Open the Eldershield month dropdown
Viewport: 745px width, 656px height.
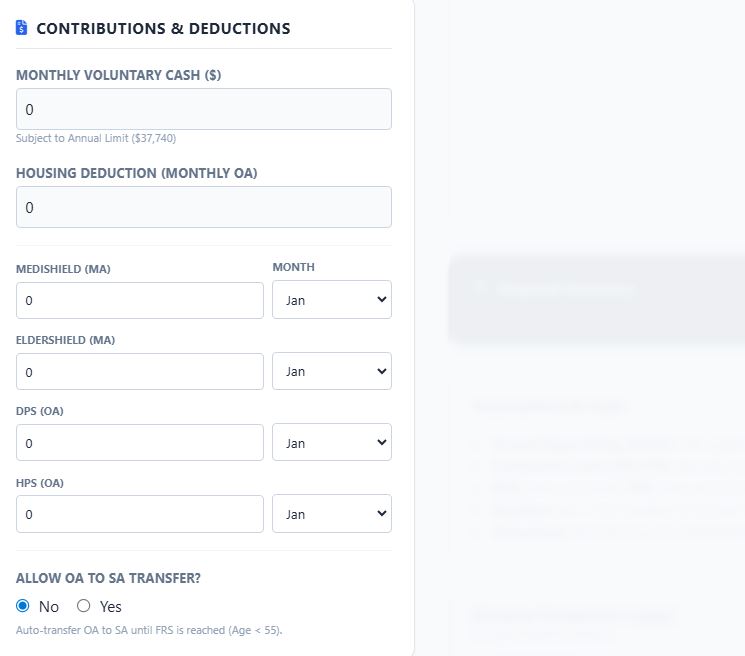tap(331, 371)
